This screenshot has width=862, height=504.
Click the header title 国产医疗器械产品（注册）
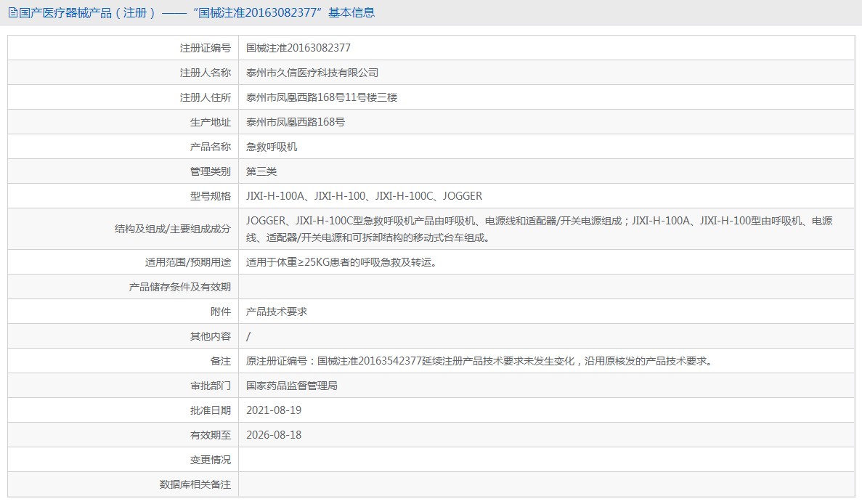(87, 12)
